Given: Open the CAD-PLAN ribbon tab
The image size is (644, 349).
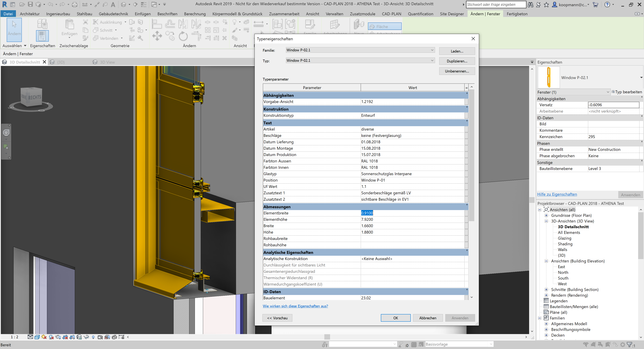Looking at the screenshot, I should pyautogui.click(x=391, y=14).
